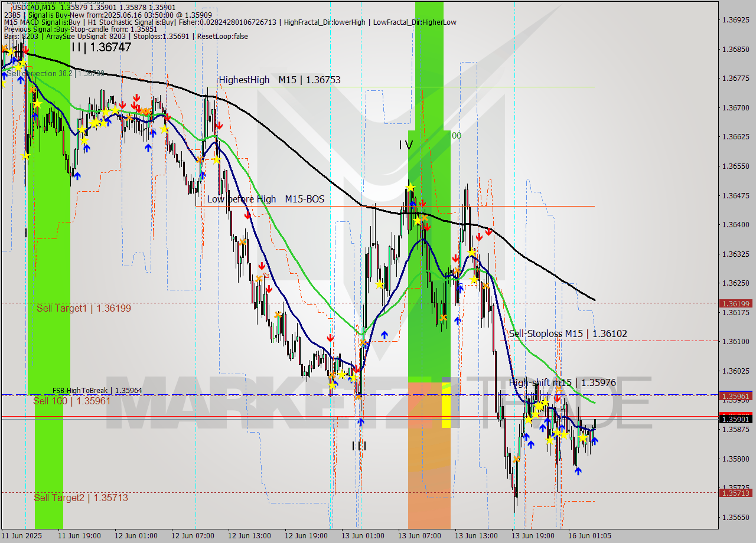Click the 1.36199 red price marker on the price scale
Screen dimensions: 756x543
tap(737, 302)
